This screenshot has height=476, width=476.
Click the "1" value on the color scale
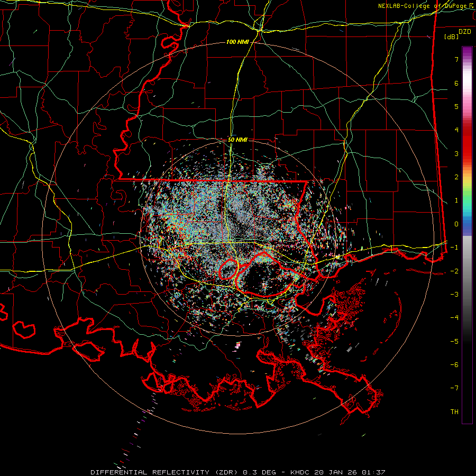pos(456,200)
